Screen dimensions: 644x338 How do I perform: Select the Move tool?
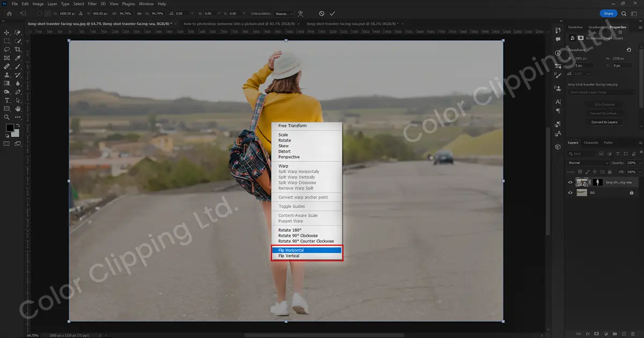(7, 33)
